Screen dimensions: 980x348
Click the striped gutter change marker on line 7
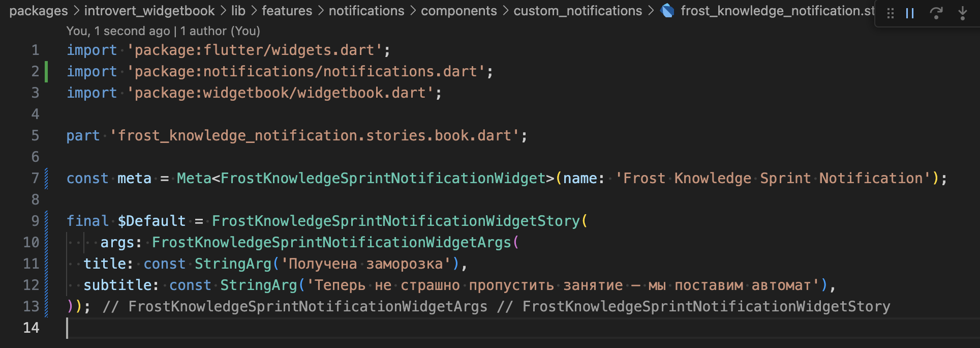point(46,178)
